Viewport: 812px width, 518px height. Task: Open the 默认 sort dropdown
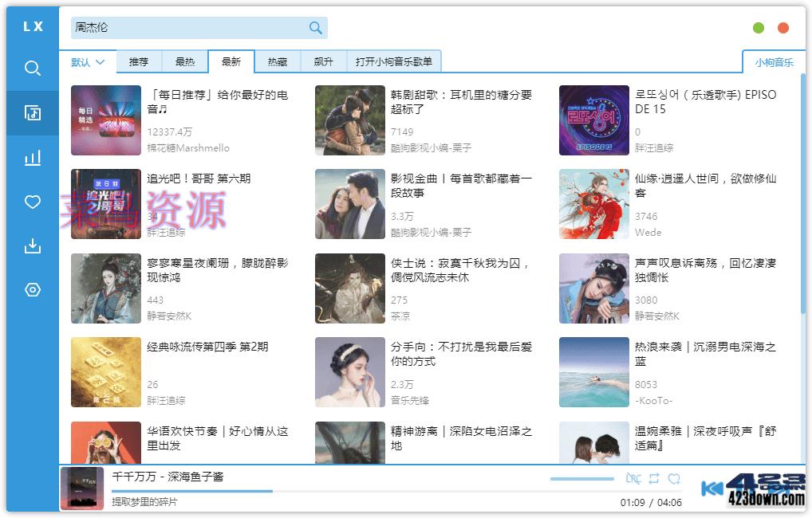(x=87, y=61)
